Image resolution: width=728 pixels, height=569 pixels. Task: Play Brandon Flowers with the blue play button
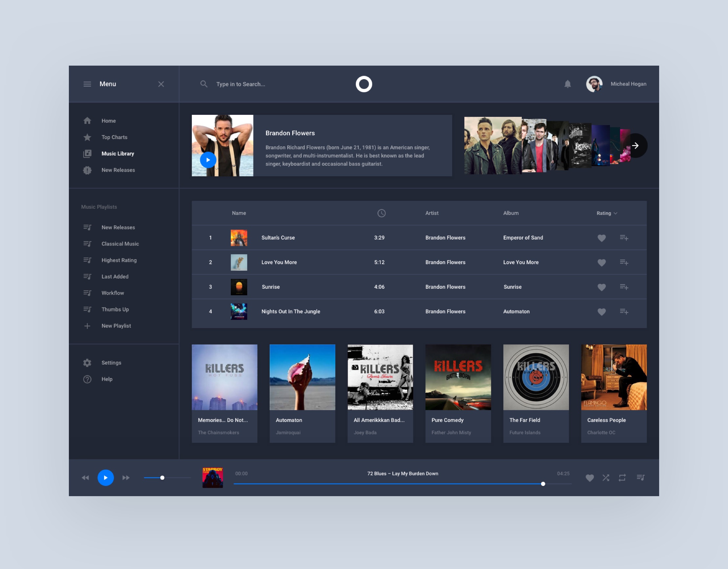(x=208, y=160)
